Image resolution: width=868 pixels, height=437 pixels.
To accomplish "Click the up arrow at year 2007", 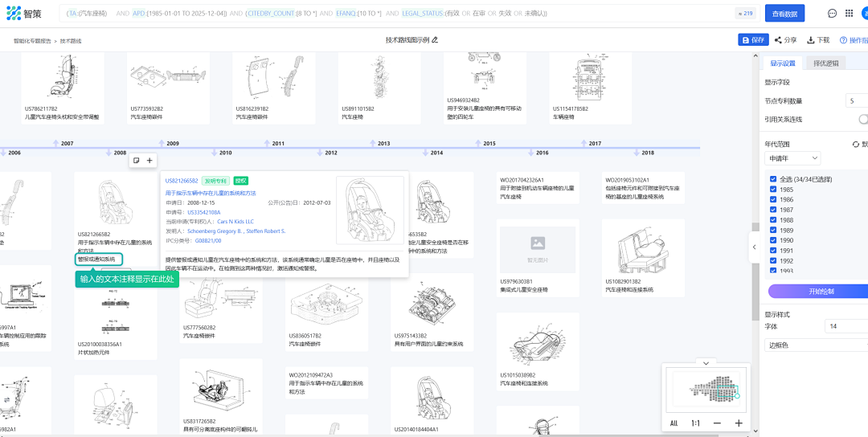I will [x=55, y=143].
